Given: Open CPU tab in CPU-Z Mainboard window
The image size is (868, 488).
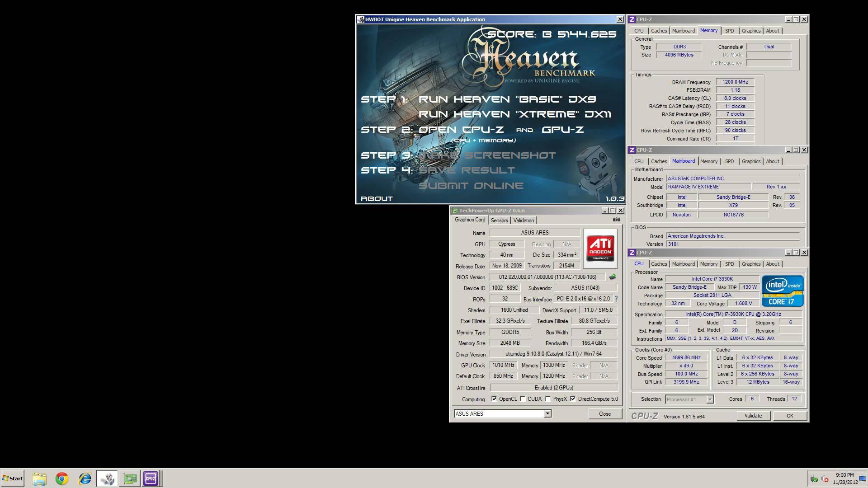Looking at the screenshot, I should tap(639, 161).
